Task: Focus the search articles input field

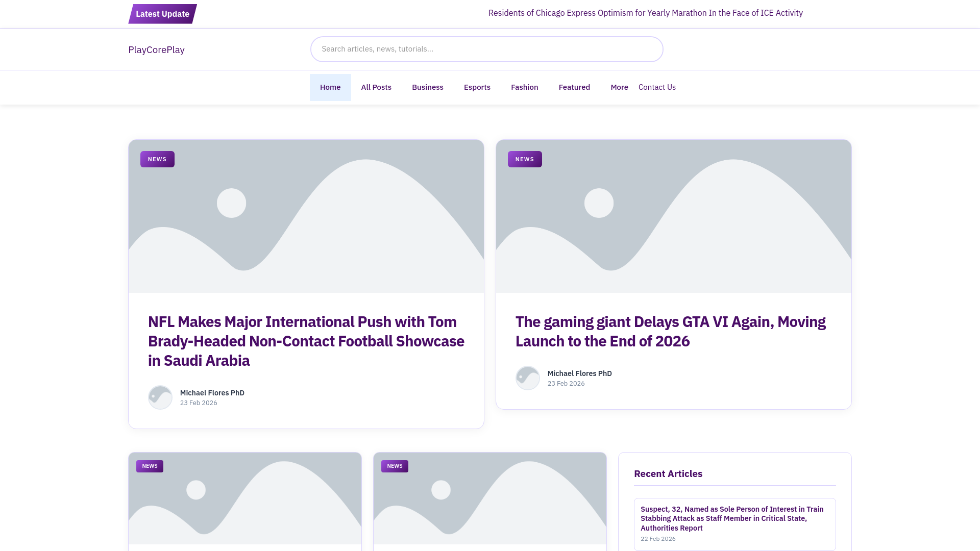Action: (486, 49)
